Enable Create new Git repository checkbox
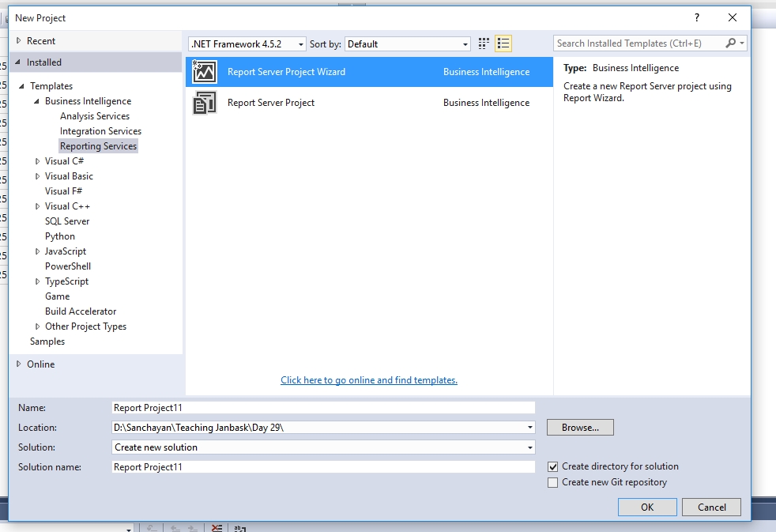This screenshot has height=532, width=776. 553,482
